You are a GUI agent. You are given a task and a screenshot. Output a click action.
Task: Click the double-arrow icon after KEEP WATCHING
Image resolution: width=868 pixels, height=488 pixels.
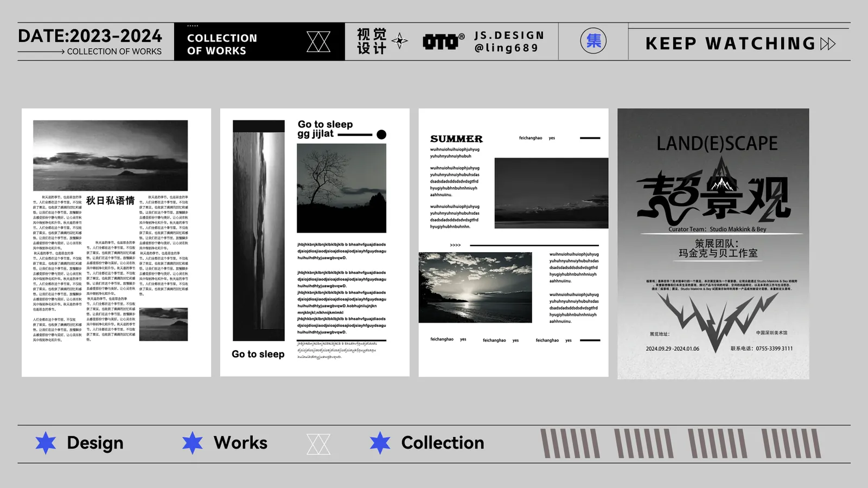(x=828, y=44)
